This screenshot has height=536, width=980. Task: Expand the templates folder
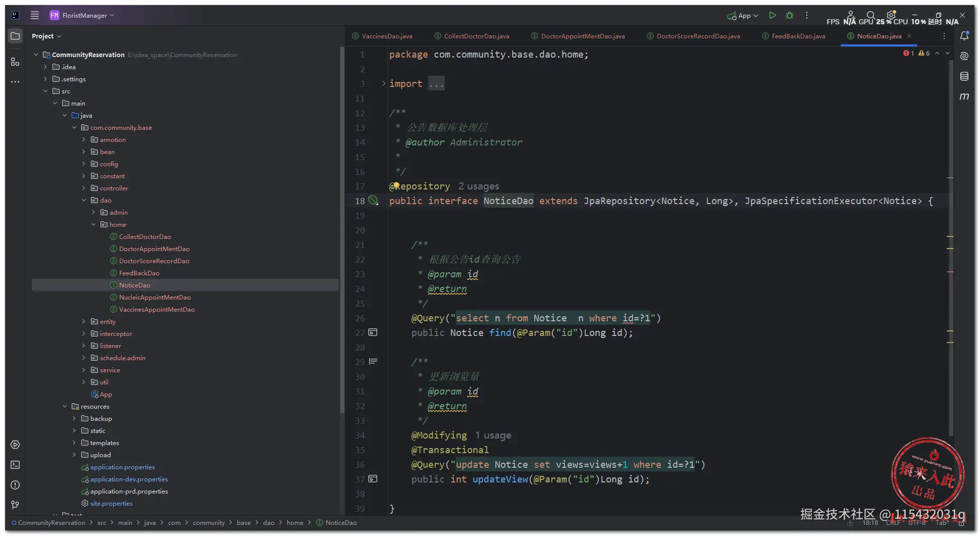tap(74, 443)
